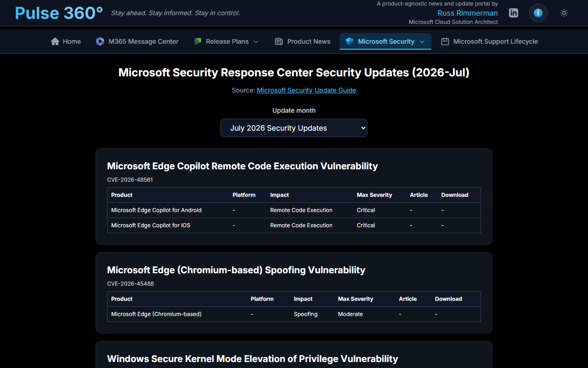Click the Platform header in the Spoofing table
This screenshot has height=368, width=588.
tap(262, 299)
